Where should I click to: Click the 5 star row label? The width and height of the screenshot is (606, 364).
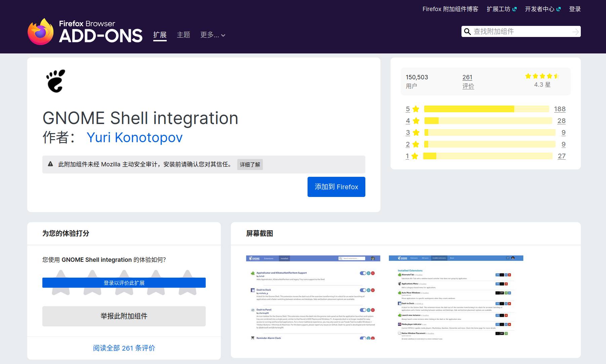pos(412,109)
